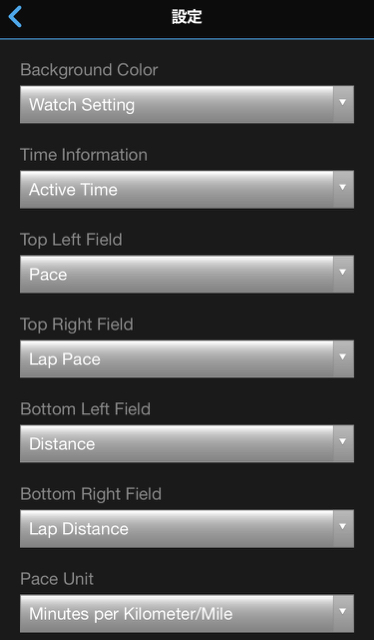Click the arrow icon on Lap Distance selector
The image size is (374, 640).
(x=343, y=526)
